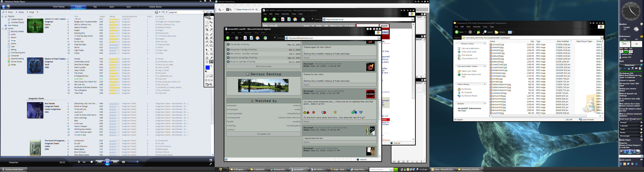Open the Sync tab in Media Player
Screen dimensions: 644x172
[129, 7]
